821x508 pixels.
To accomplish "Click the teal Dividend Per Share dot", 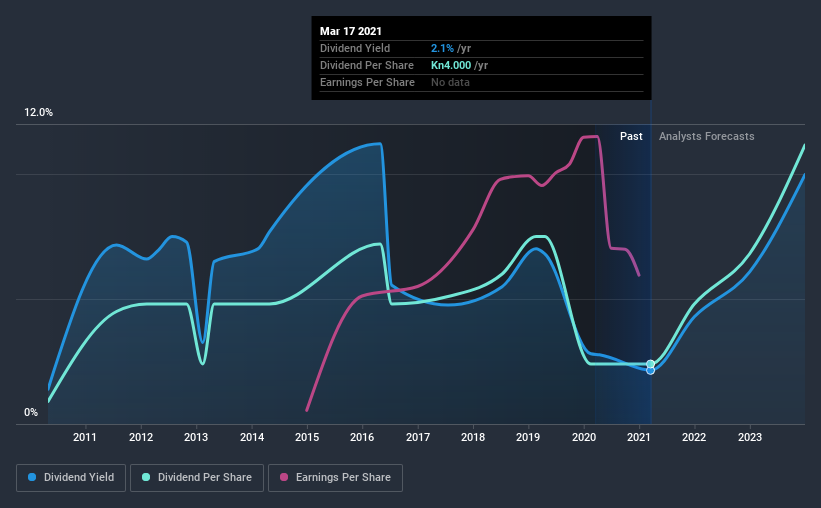I will tap(146, 477).
